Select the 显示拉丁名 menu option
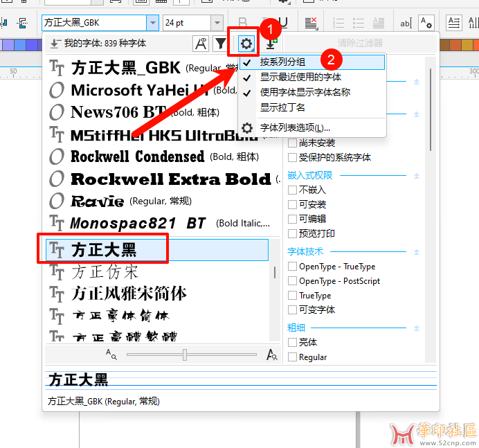Viewport: 479px width, 448px height. click(x=312, y=107)
